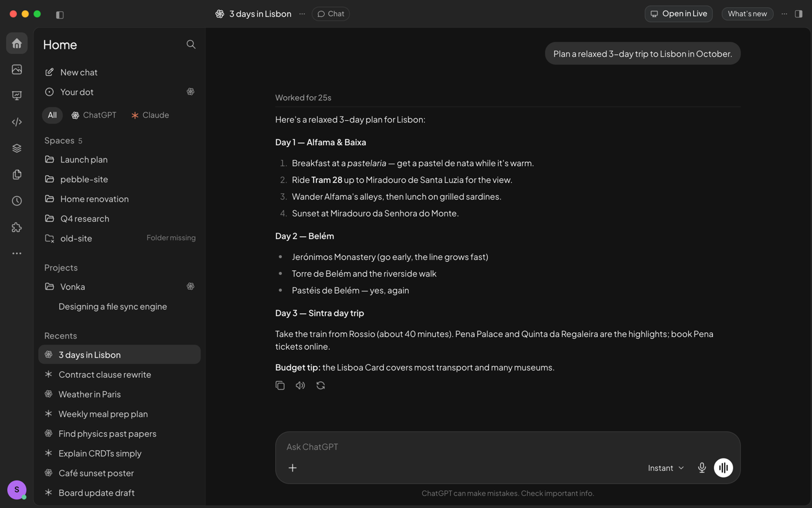This screenshot has width=812, height=508.
Task: Regenerate the Lisbon response
Action: (321, 385)
